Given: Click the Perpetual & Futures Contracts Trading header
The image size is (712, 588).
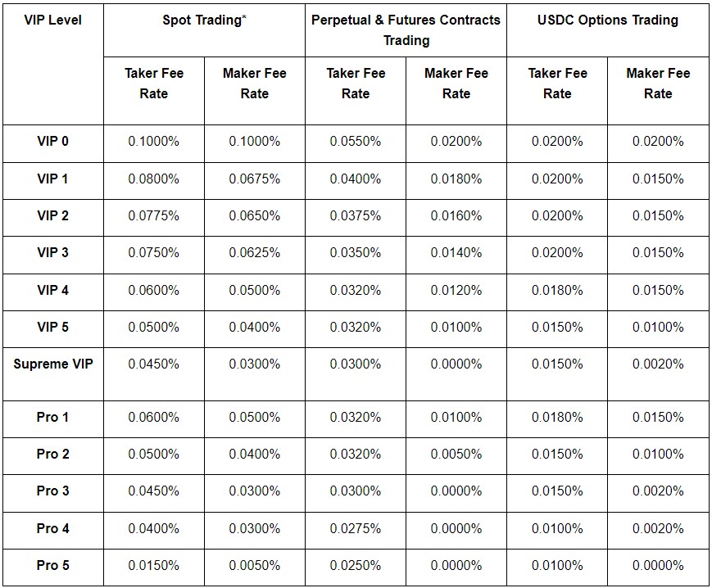Looking at the screenshot, I should coord(406,30).
